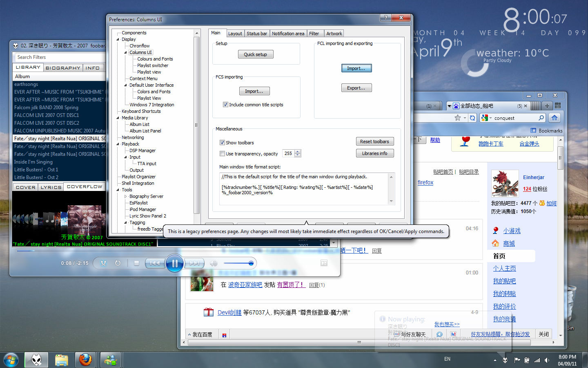Viewport: 588px width, 368px height.
Task: Open the bookmark star dropdown arrow
Action: [465, 118]
